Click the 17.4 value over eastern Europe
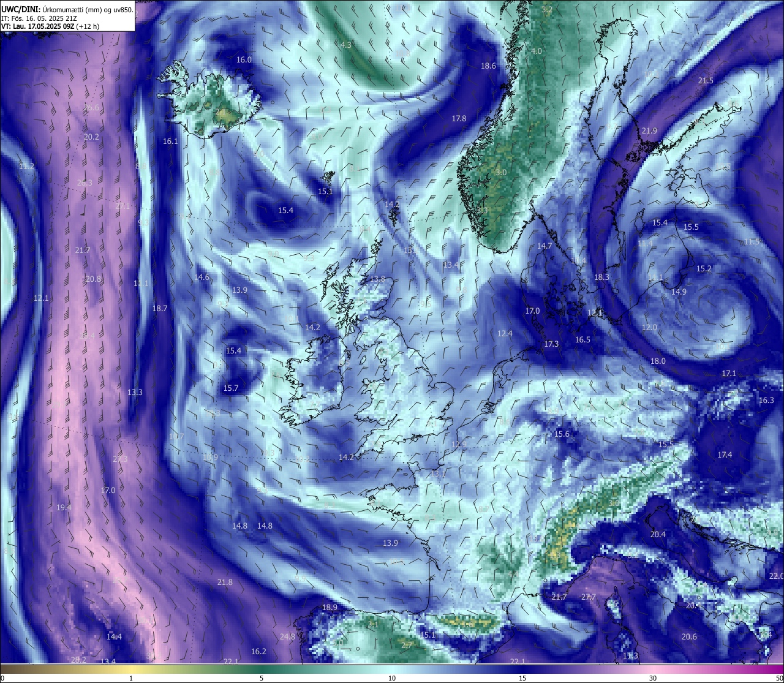Screen dimensions: 784x683 [x=725, y=455]
